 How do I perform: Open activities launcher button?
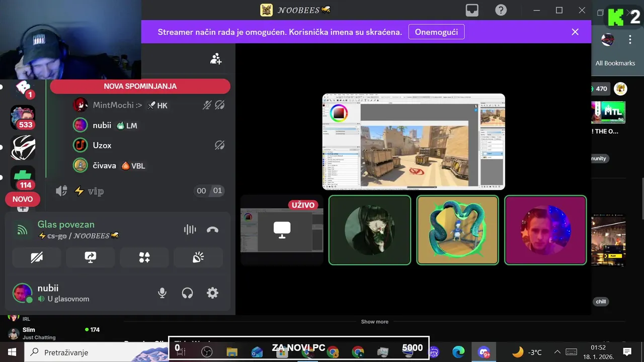(144, 258)
